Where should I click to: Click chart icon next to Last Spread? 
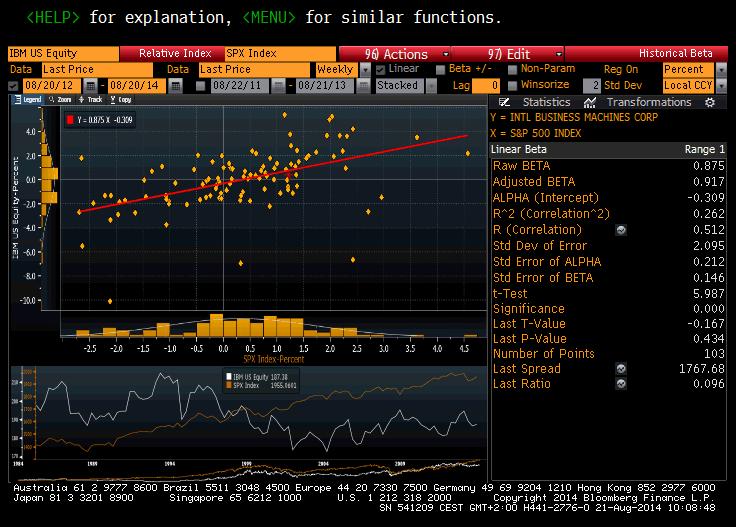[x=621, y=369]
